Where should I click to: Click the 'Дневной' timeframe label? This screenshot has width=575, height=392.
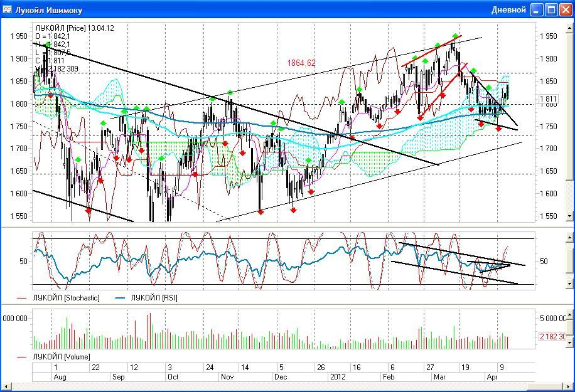[508, 10]
